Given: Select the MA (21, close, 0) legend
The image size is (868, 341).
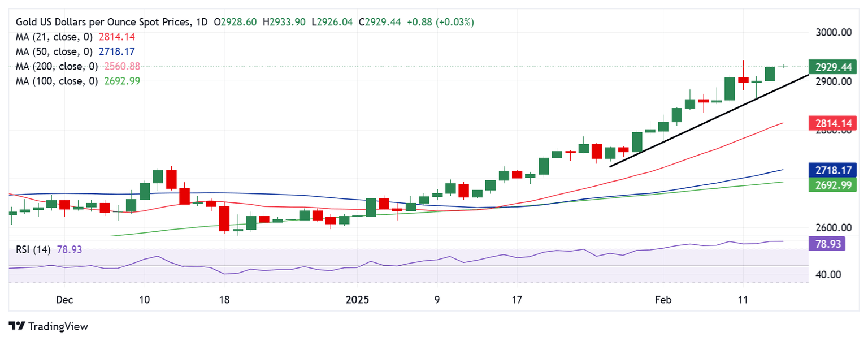Looking at the screenshot, I should pyautogui.click(x=55, y=37).
